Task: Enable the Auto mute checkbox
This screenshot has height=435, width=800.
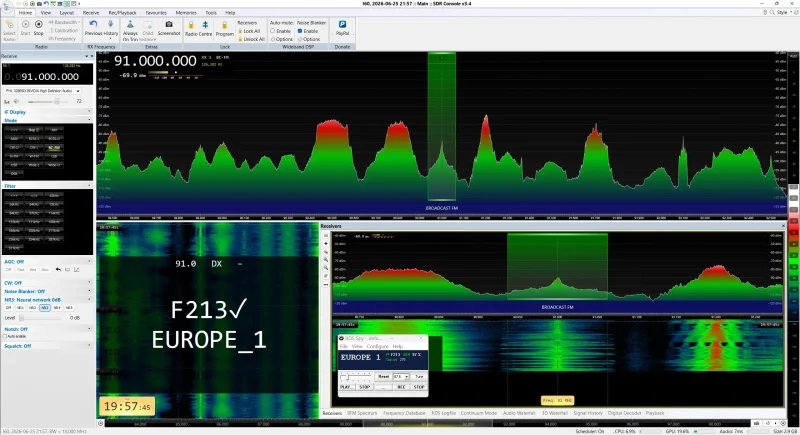Action: coord(273,31)
